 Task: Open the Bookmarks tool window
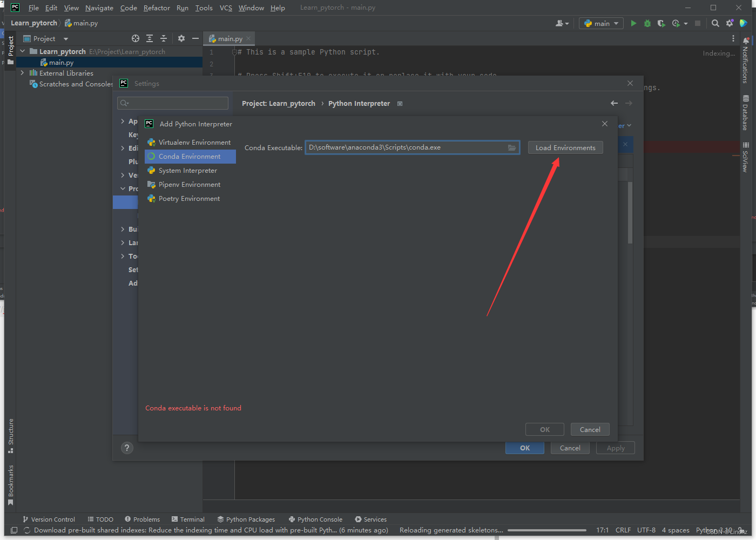tap(11, 485)
